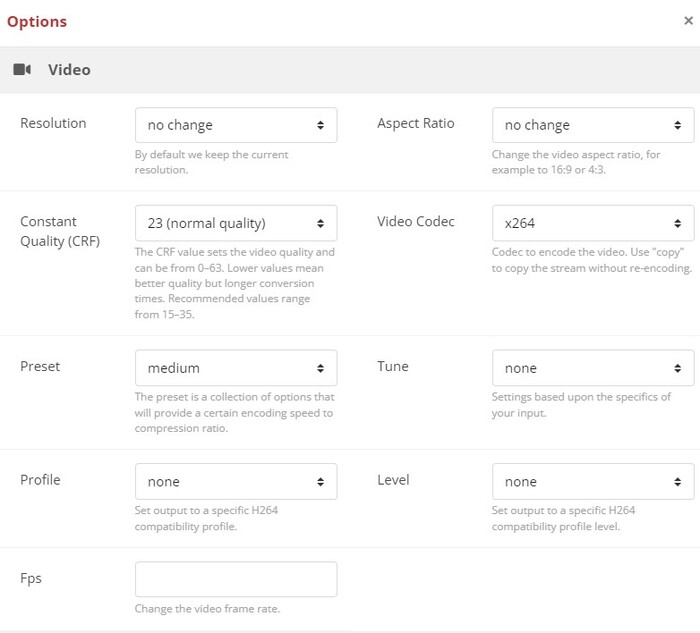This screenshot has height=633, width=700.
Task: Click the 'By default we keep the current resolution' hint
Action: click(211, 162)
